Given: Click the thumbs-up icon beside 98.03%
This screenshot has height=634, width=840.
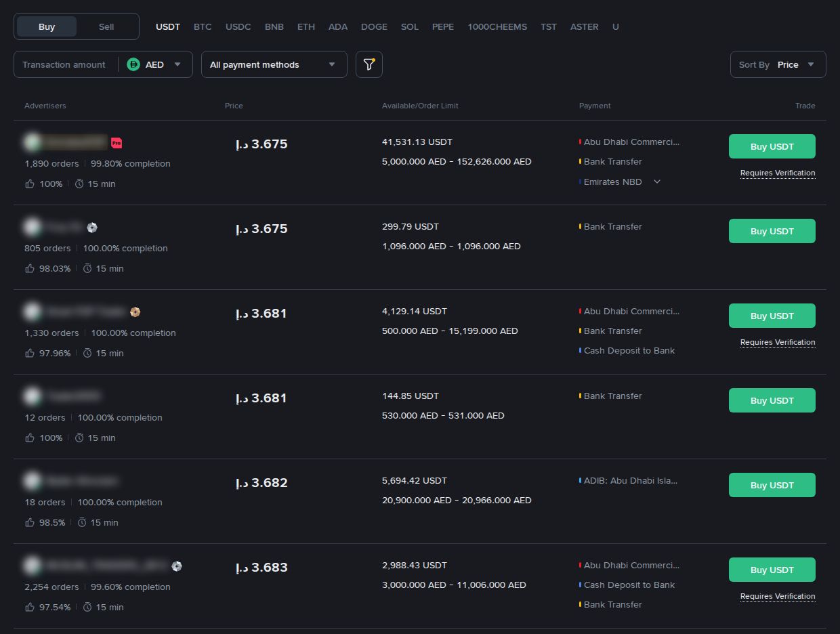Looking at the screenshot, I should pos(30,268).
